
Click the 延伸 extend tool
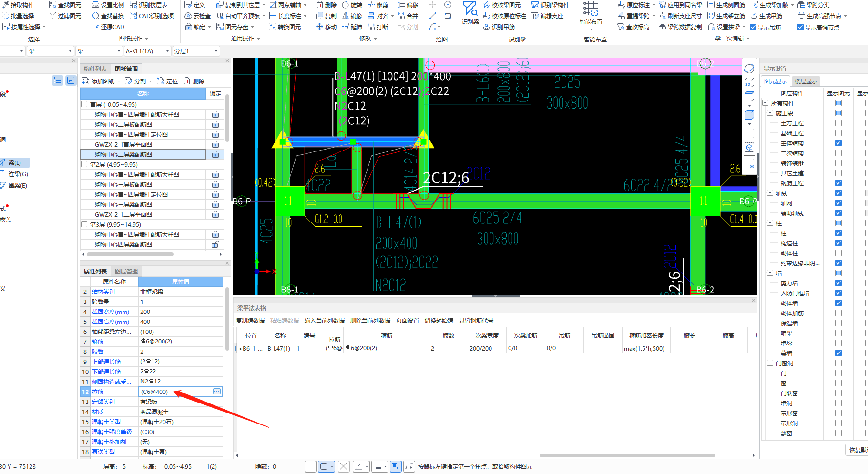pos(352,27)
